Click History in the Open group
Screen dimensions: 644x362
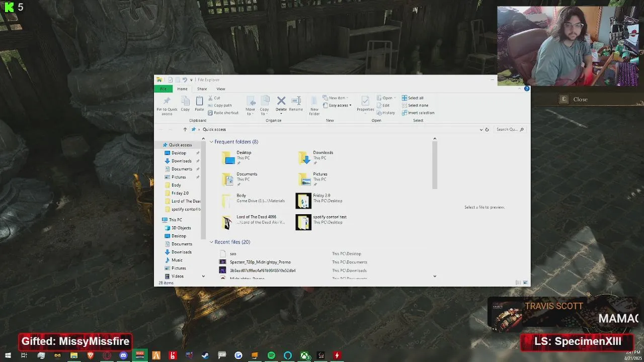pyautogui.click(x=385, y=113)
